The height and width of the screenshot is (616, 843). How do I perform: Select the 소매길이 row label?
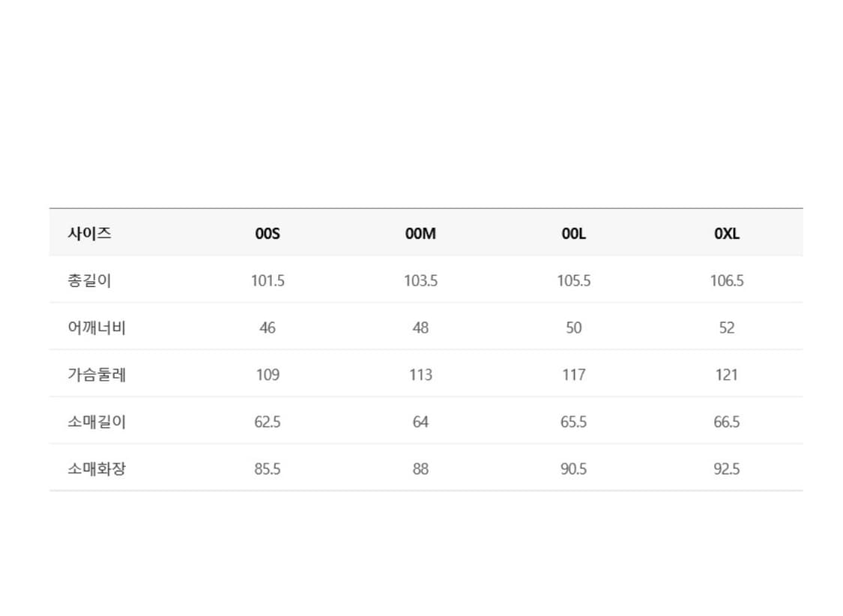pyautogui.click(x=97, y=422)
